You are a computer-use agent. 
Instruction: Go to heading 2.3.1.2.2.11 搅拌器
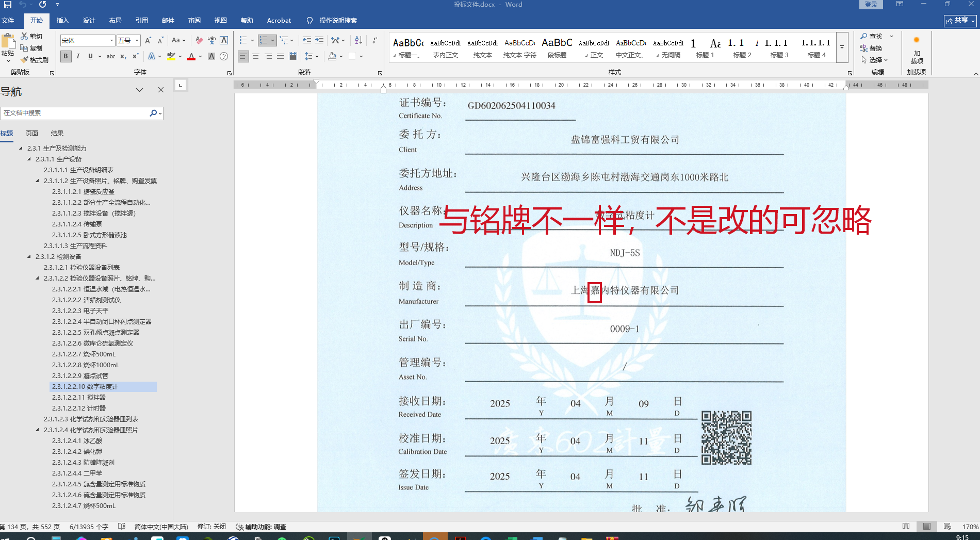[x=79, y=397]
